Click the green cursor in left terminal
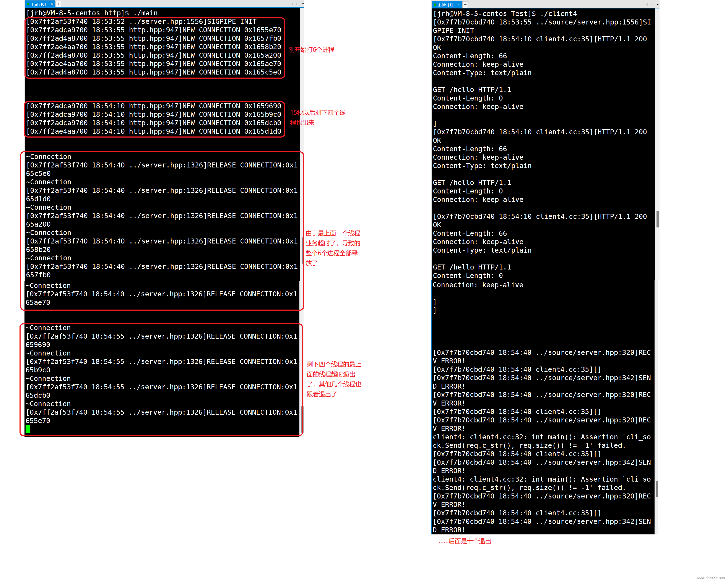728x581 pixels. coord(28,429)
